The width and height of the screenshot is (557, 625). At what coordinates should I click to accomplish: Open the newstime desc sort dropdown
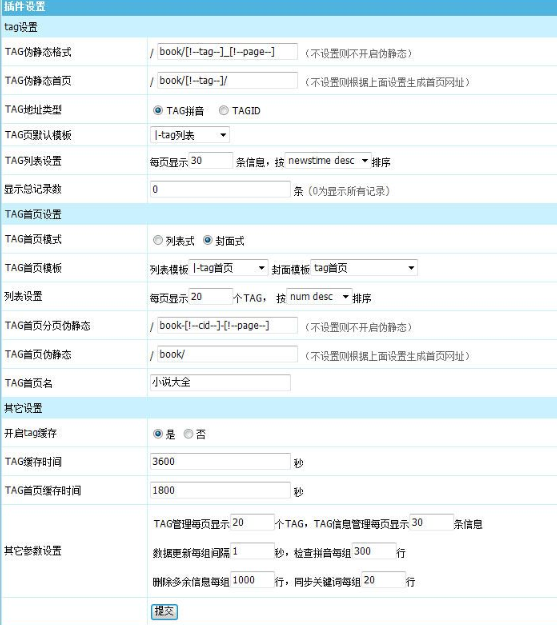click(328, 161)
